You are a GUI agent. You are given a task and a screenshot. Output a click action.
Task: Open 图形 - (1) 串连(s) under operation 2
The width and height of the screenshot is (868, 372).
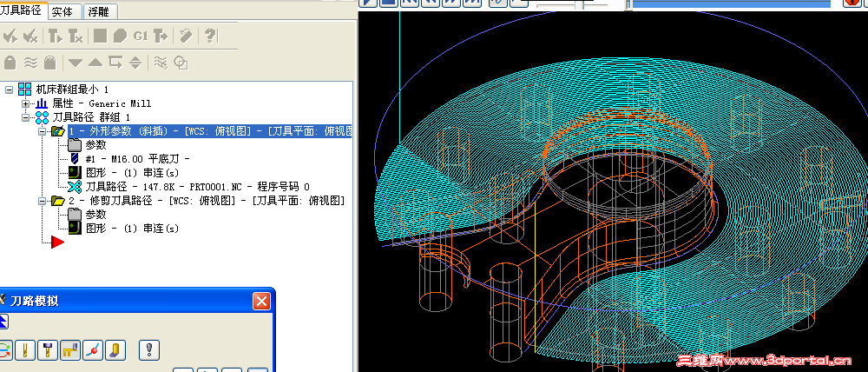(x=132, y=229)
